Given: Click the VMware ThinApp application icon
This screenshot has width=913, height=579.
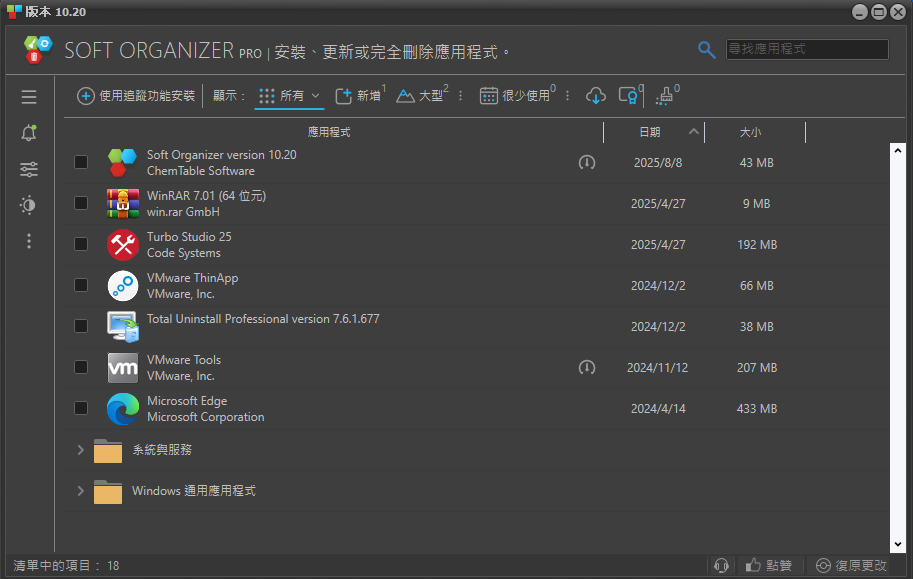Looking at the screenshot, I should (123, 285).
